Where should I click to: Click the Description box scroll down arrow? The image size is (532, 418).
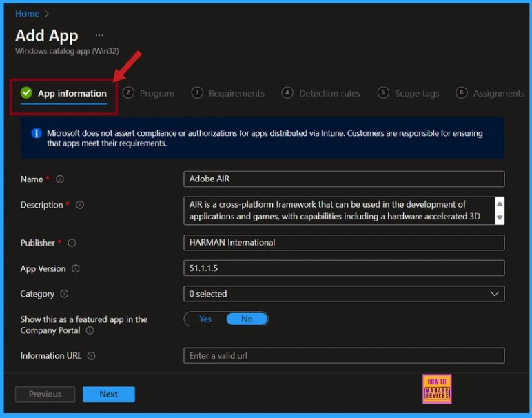coord(500,217)
